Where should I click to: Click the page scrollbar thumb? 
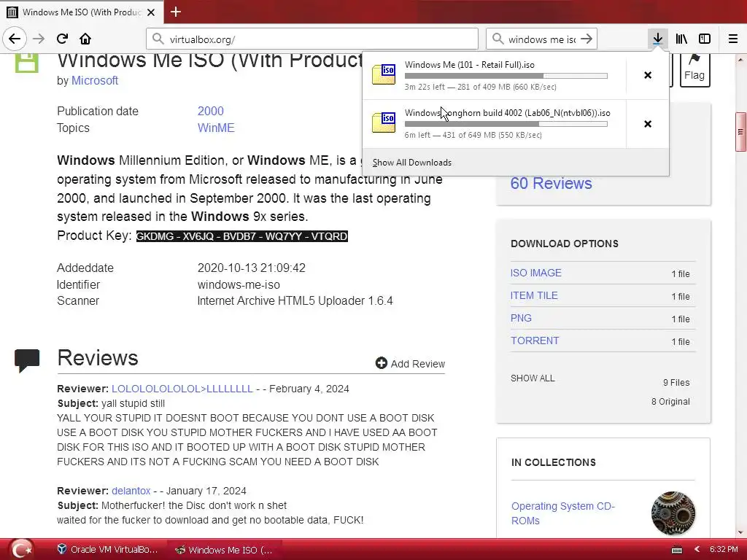point(741,132)
